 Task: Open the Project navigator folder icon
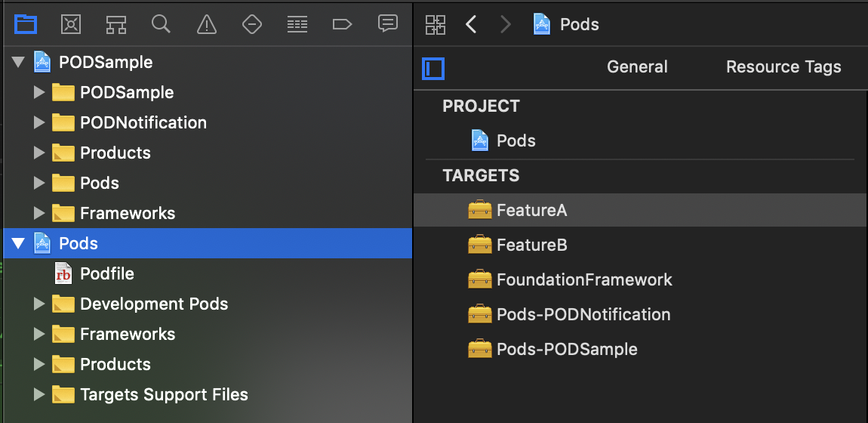(26, 24)
